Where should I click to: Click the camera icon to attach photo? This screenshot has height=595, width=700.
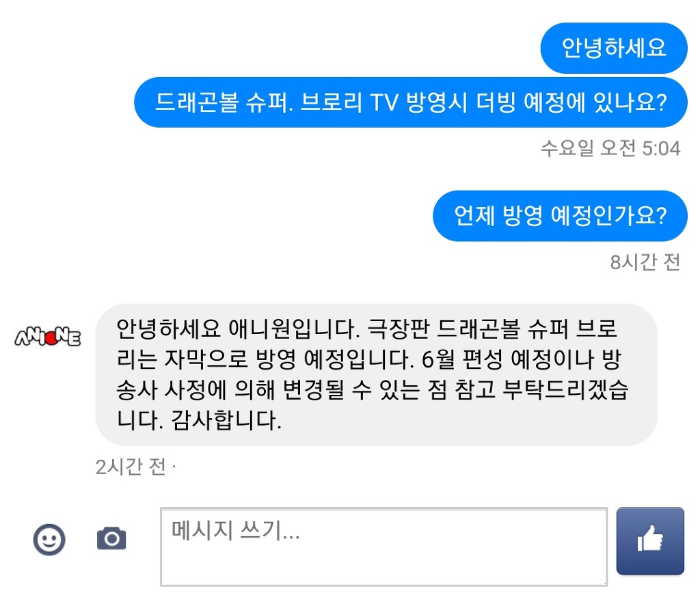click(x=111, y=539)
